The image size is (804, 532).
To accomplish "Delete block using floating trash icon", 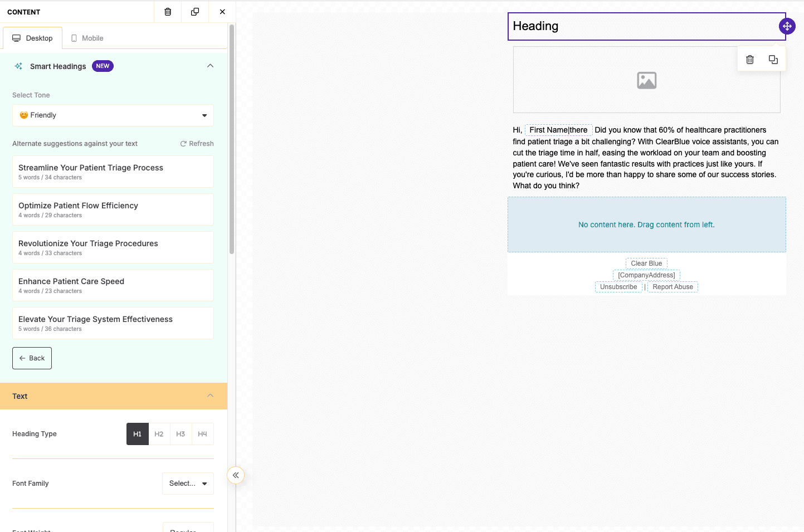I will [x=750, y=60].
